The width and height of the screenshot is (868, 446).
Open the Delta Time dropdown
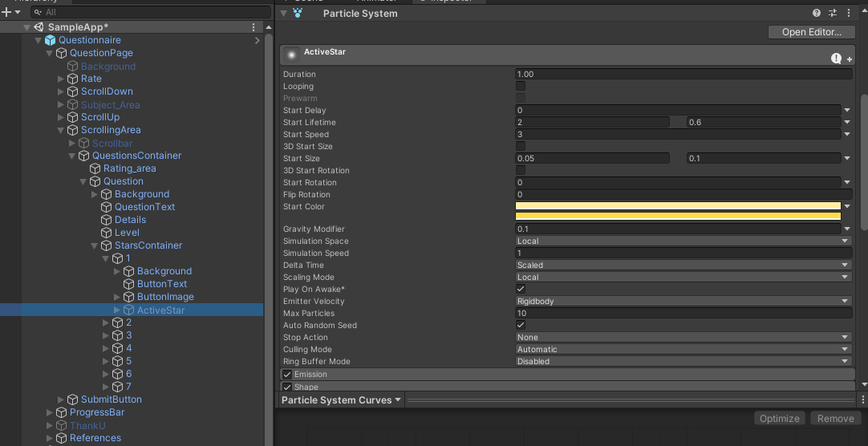pyautogui.click(x=683, y=265)
